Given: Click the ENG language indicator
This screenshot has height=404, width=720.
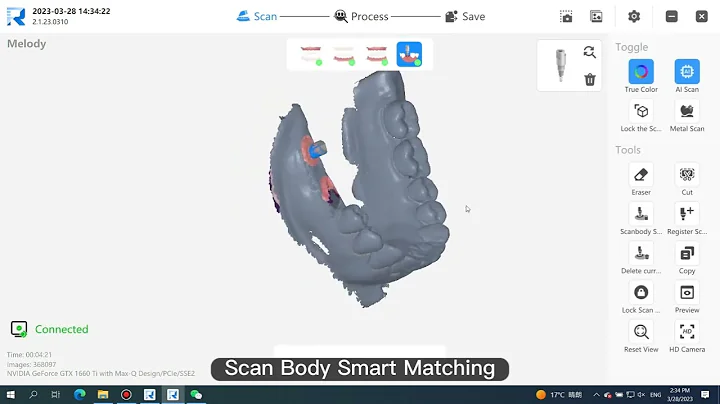Looking at the screenshot, I should coord(656,395).
